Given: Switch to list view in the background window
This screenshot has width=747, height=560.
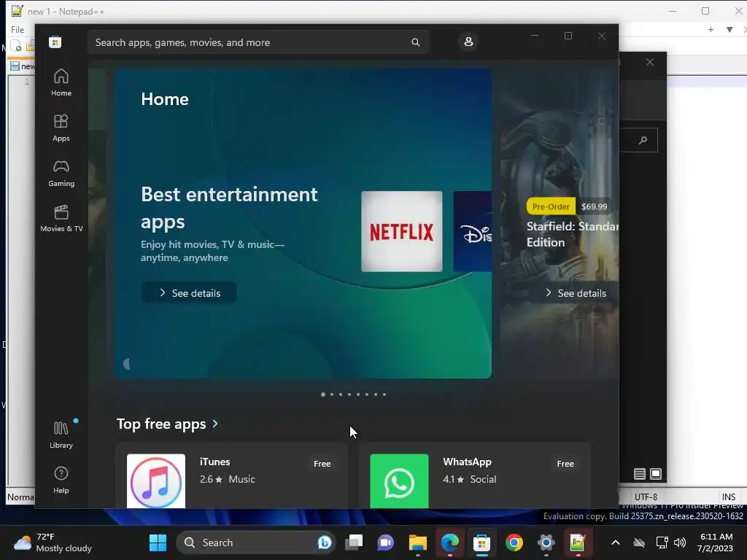Looking at the screenshot, I should point(639,474).
